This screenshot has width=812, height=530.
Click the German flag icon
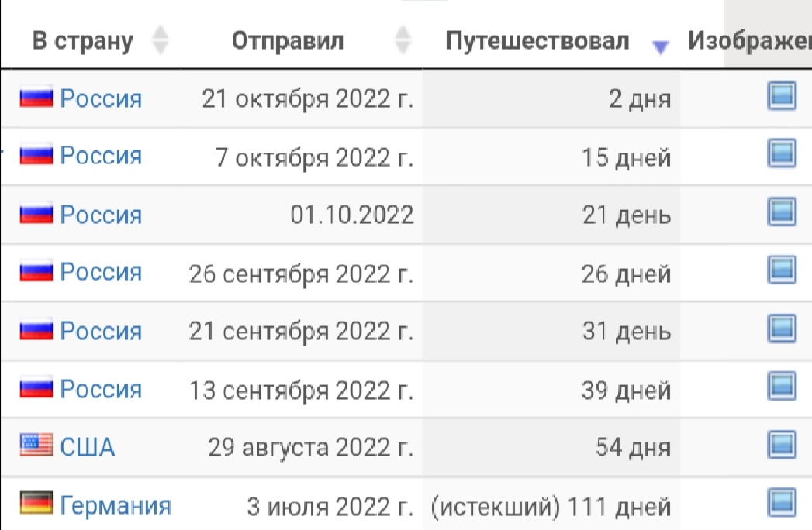36,503
